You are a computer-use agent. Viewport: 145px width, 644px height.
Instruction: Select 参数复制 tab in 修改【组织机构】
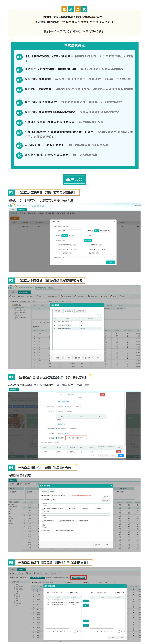52,491
